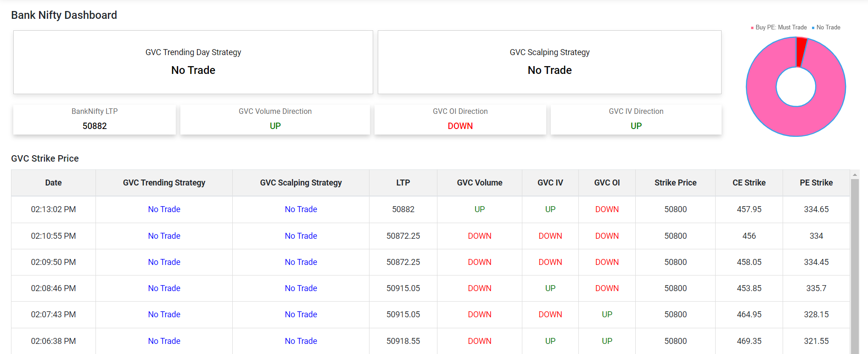Image resolution: width=868 pixels, height=354 pixels.
Task: Click CE Strike value 453.85
Action: point(749,288)
